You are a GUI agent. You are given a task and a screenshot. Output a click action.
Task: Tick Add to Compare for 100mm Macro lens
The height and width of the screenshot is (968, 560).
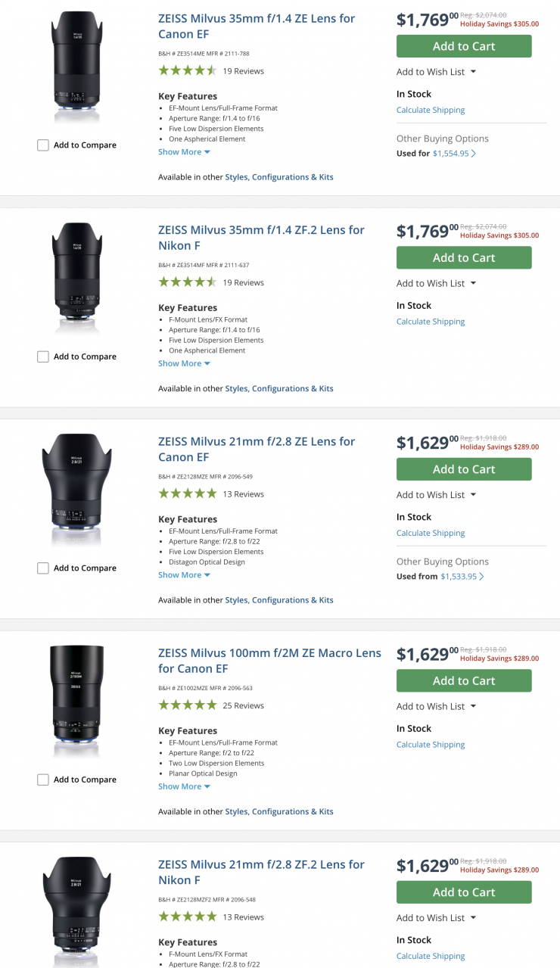(x=43, y=780)
